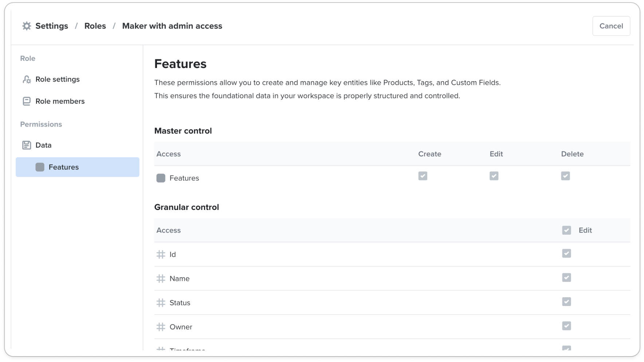Click the Features square icon in sidebar
The width and height of the screenshot is (644, 362).
click(40, 167)
